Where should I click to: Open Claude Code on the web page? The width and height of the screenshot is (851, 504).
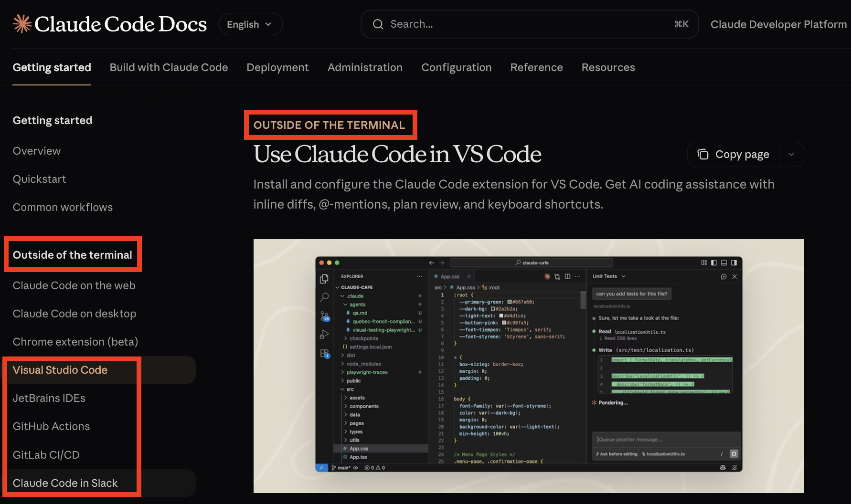[74, 285]
